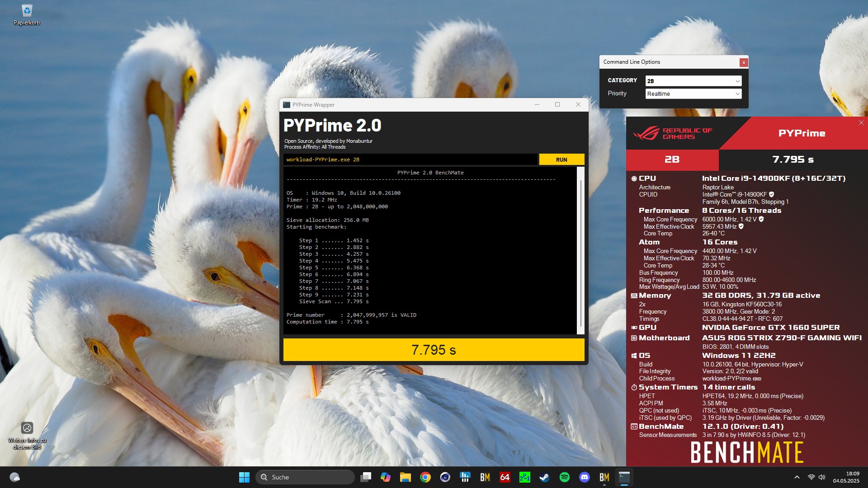This screenshot has width=868, height=488.
Task: Open the first BM BenchMate taskbar icon
Action: (x=485, y=477)
